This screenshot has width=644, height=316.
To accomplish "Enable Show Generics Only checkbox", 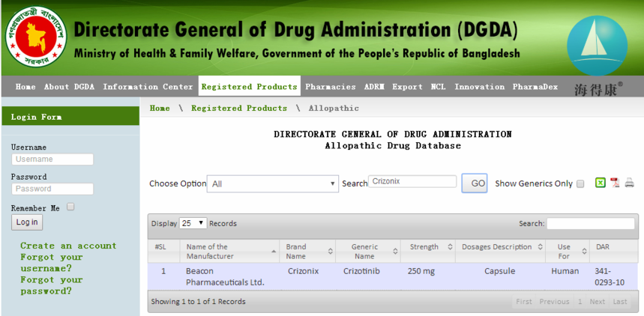I will point(580,184).
